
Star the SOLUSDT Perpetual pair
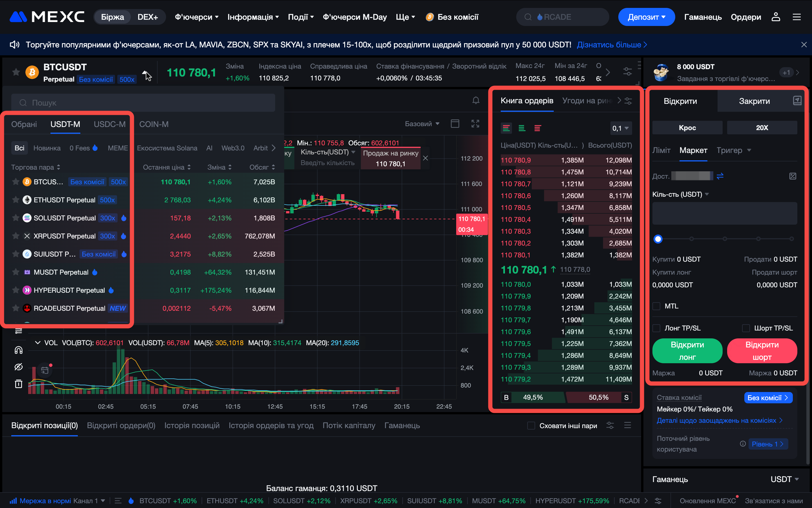[x=16, y=218]
